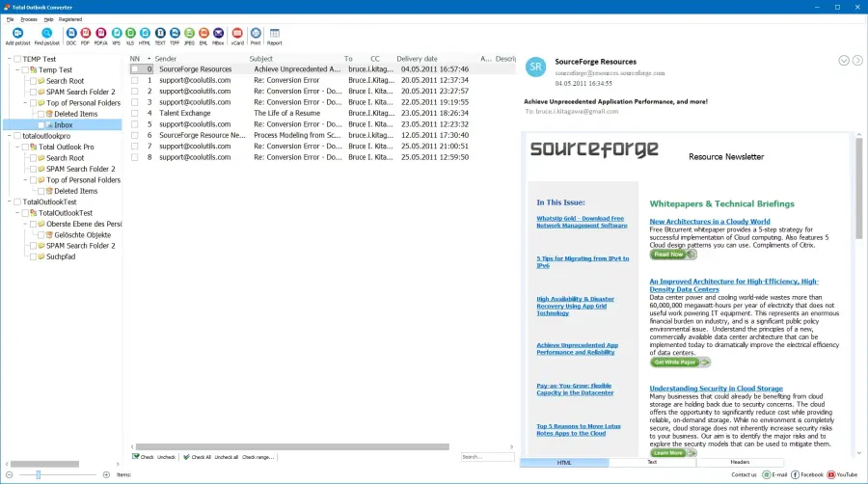868x484 pixels.
Task: Collapse the TEMP Test root node
Action: (x=10, y=59)
